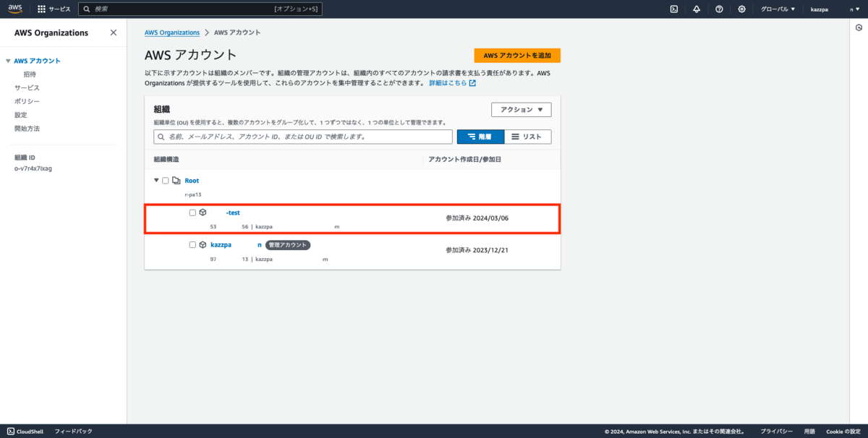
Task: Select the -test account checkbox
Action: 192,212
